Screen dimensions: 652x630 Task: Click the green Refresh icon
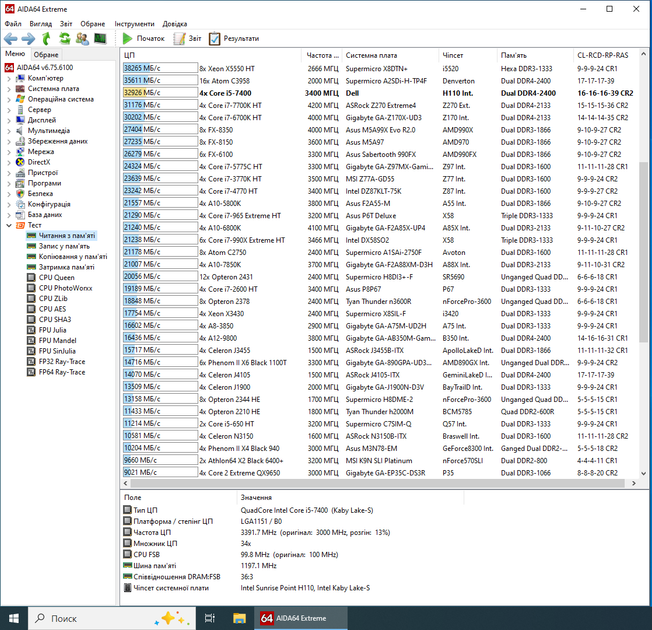64,39
